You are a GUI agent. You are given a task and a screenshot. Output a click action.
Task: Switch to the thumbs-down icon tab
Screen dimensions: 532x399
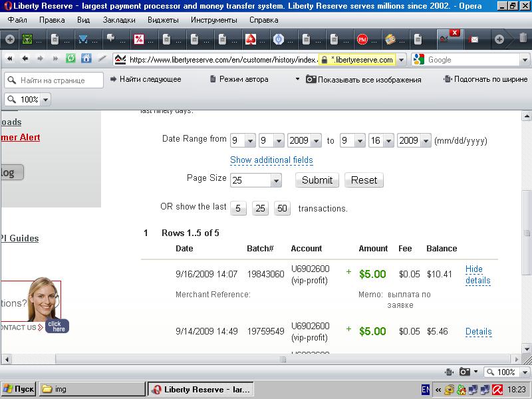110,38
